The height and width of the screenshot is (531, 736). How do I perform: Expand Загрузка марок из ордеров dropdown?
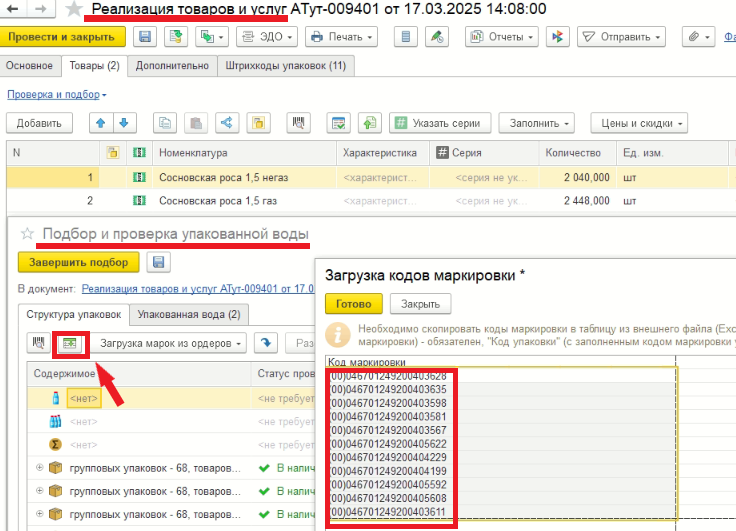point(171,343)
